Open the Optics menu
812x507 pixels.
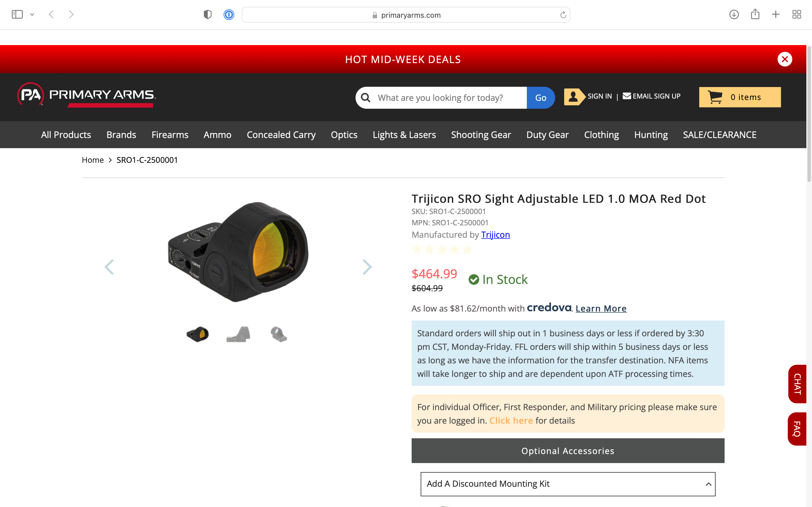tap(344, 135)
